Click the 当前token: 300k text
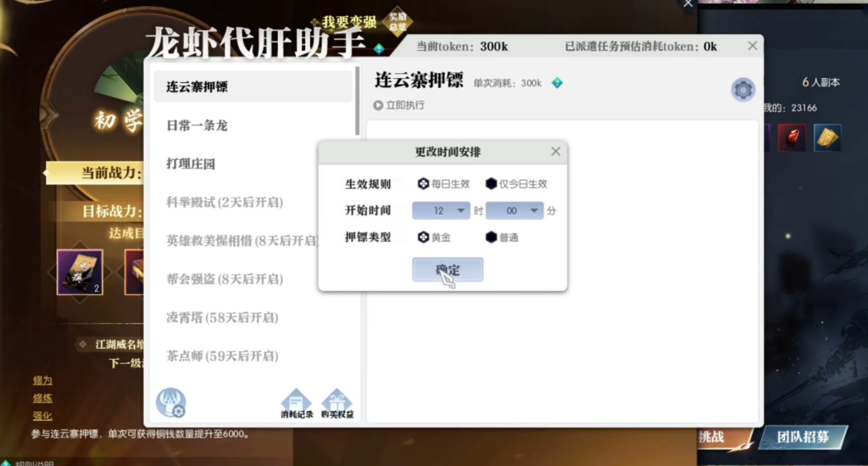The width and height of the screenshot is (868, 466). (462, 46)
